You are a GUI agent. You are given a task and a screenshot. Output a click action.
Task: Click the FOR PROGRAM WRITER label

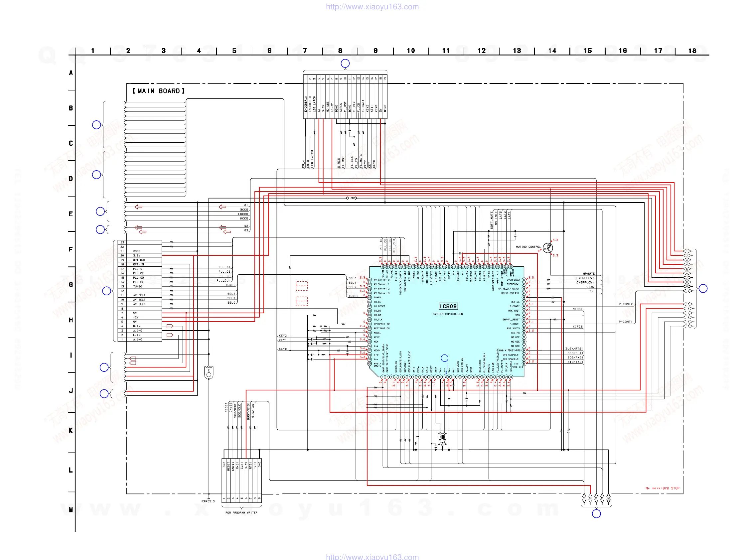tap(241, 513)
